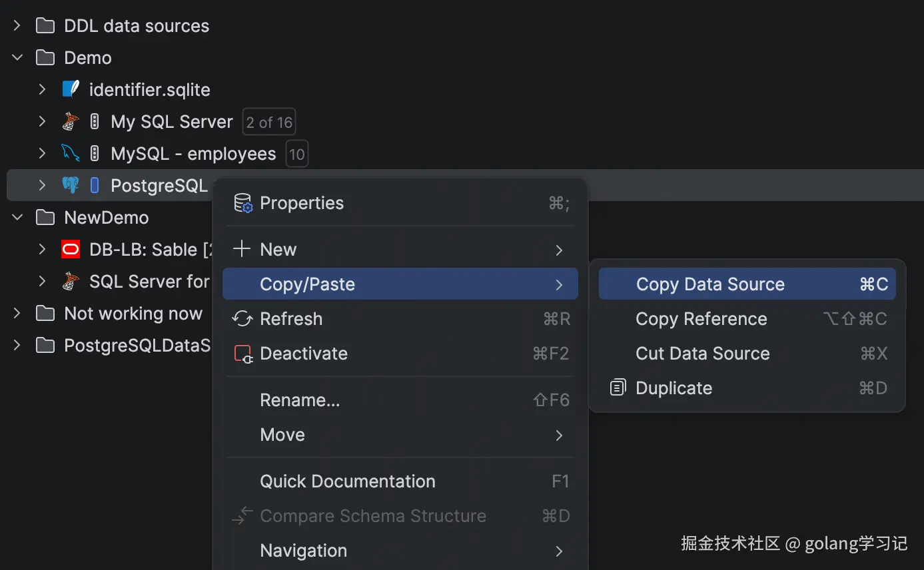The width and height of the screenshot is (924, 570).
Task: Click the Refresh circular arrows icon
Action: tap(242, 319)
